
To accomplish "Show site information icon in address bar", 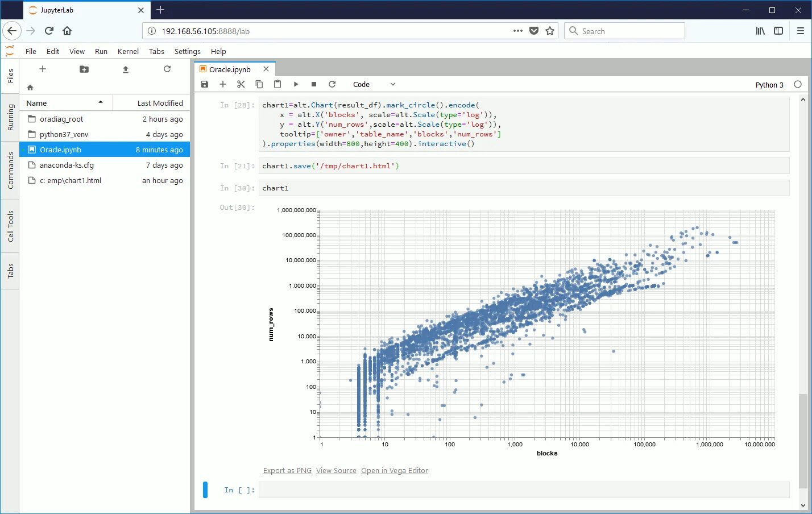I will coord(152,31).
